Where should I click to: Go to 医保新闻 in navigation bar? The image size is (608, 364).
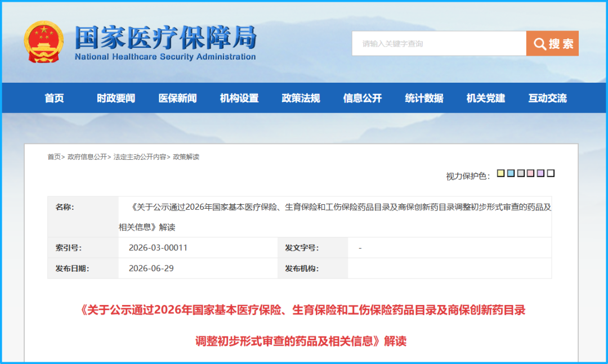[x=177, y=98]
